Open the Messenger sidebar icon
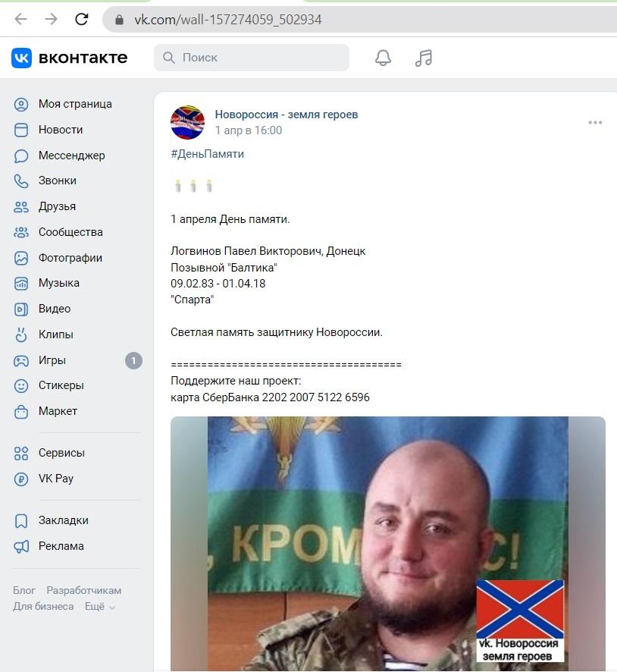This screenshot has width=617, height=672. point(21,155)
